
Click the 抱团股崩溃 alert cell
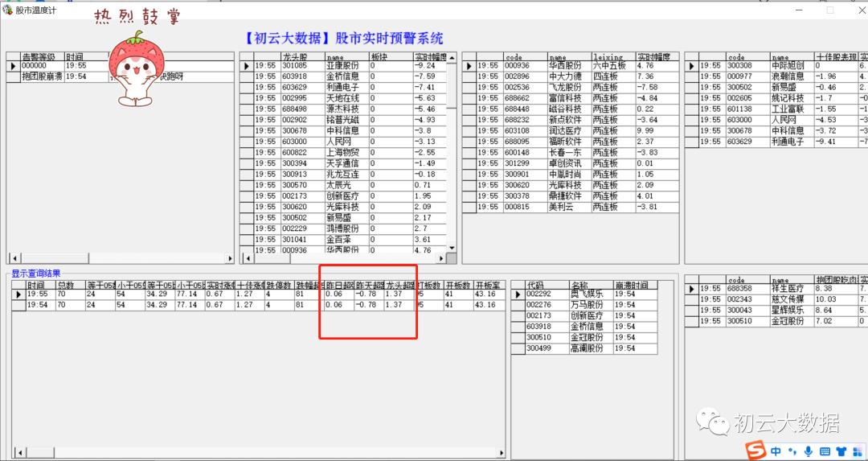point(43,77)
